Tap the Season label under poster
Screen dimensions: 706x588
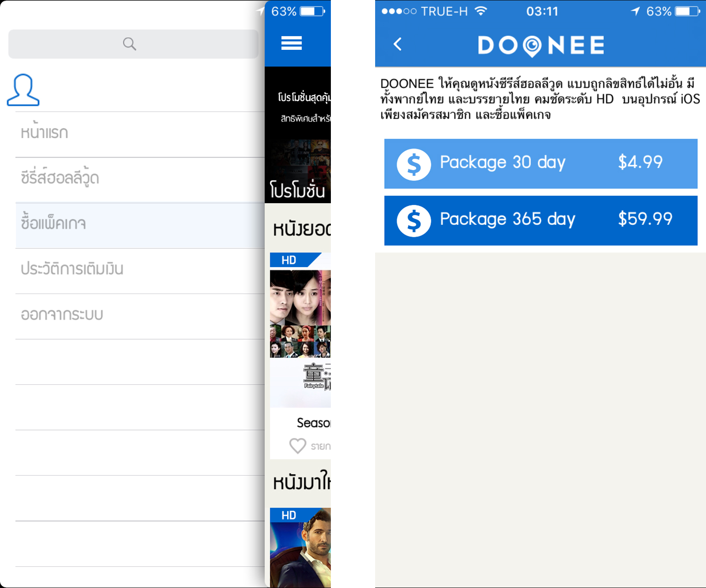pos(313,423)
